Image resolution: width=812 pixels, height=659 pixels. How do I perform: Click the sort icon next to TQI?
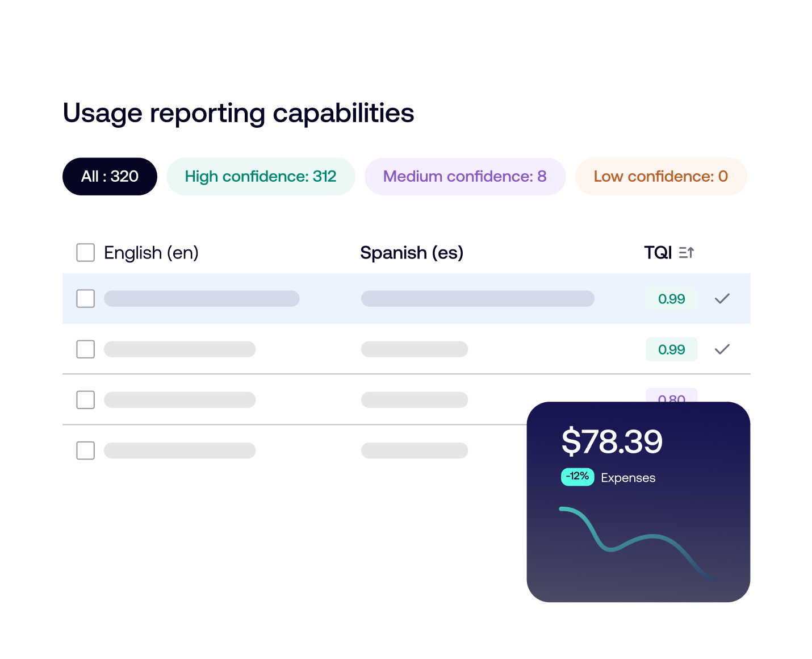point(687,253)
